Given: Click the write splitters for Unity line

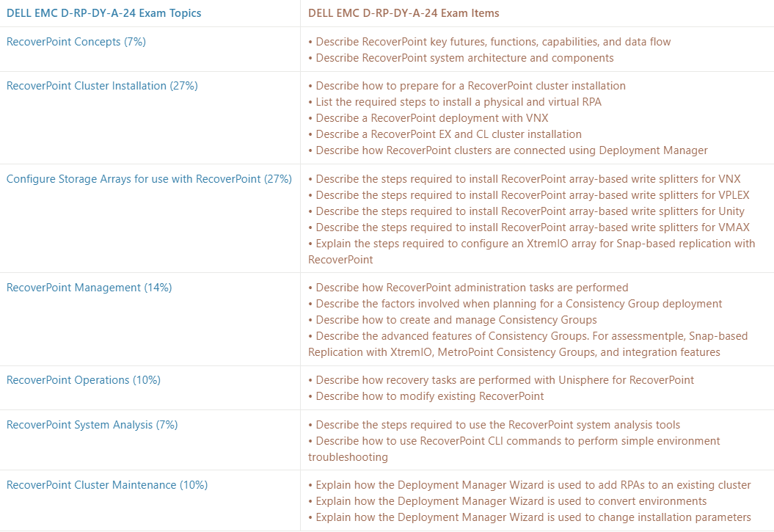Looking at the screenshot, I should tap(526, 212).
